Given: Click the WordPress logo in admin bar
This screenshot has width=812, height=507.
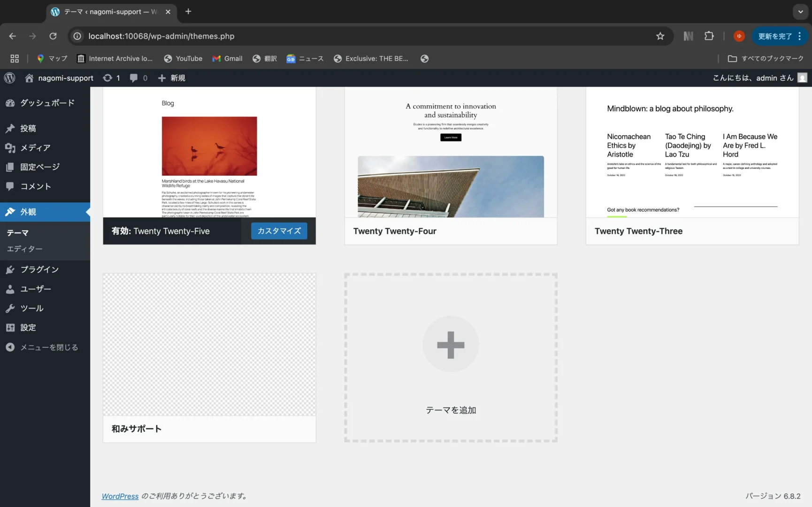Looking at the screenshot, I should coord(10,78).
